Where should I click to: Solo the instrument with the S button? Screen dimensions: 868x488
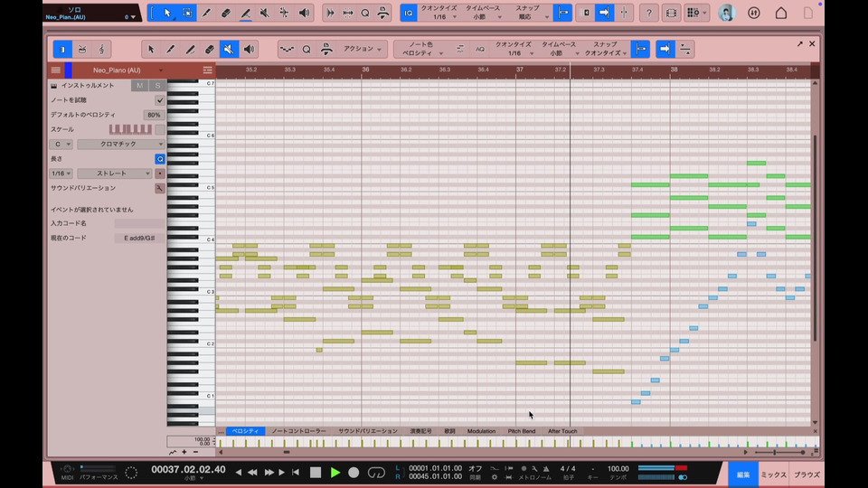[x=157, y=85]
